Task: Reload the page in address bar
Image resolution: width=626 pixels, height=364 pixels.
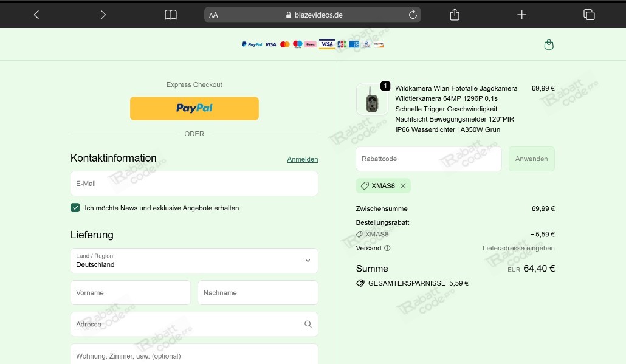Action: pyautogui.click(x=413, y=15)
